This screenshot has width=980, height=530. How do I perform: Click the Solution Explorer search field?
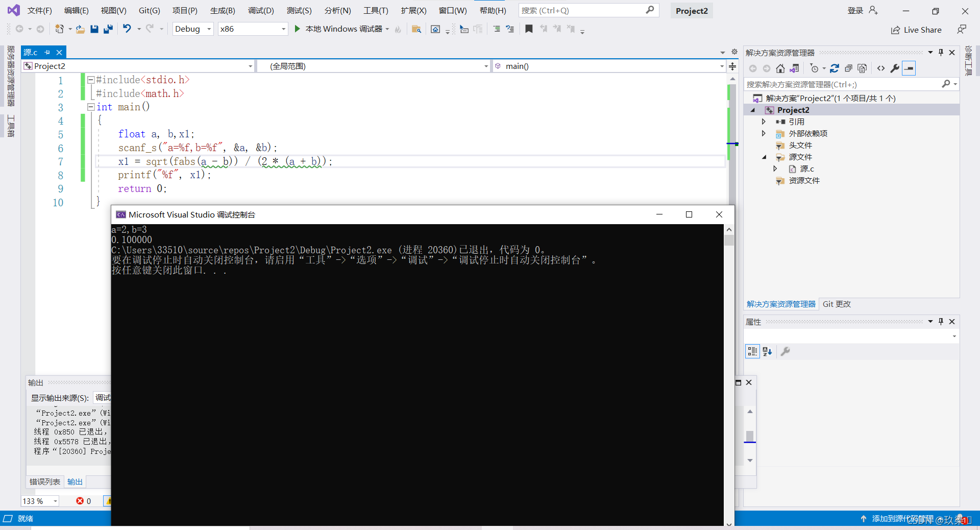pyautogui.click(x=851, y=84)
